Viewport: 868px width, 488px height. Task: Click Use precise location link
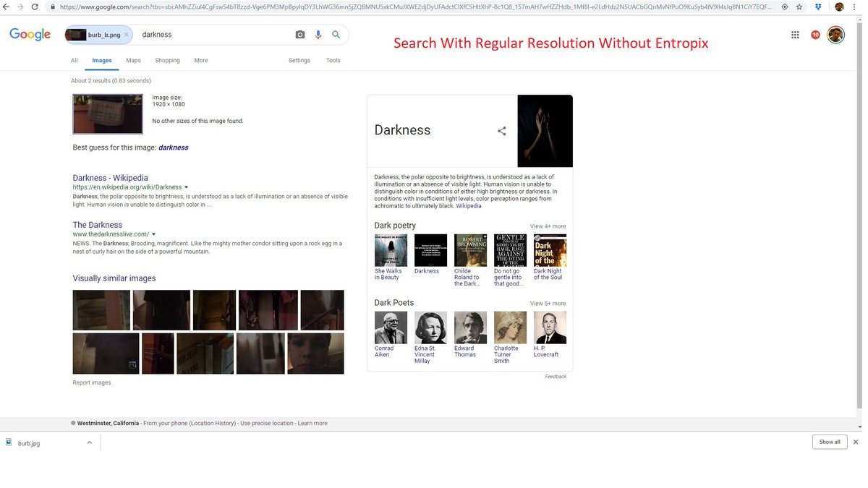267,424
